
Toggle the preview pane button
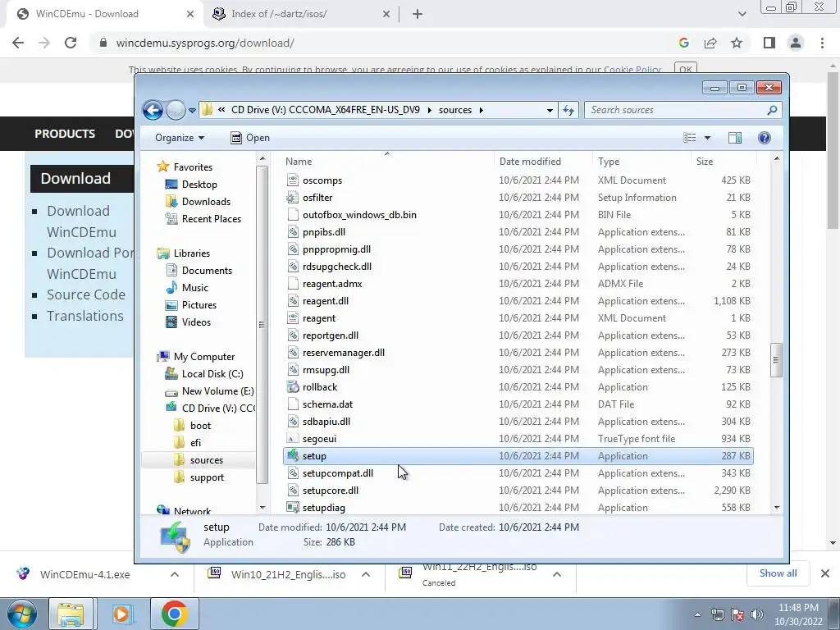coord(735,138)
